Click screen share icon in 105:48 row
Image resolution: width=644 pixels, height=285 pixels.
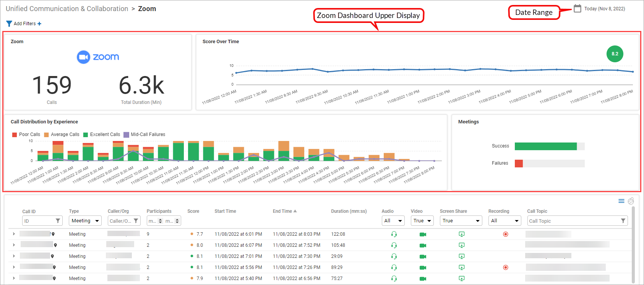tap(462, 245)
